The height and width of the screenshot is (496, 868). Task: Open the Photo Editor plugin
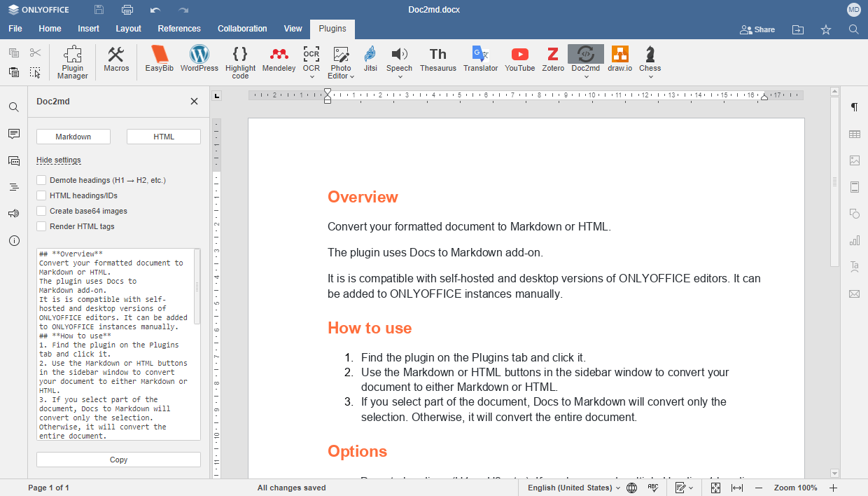pos(341,60)
